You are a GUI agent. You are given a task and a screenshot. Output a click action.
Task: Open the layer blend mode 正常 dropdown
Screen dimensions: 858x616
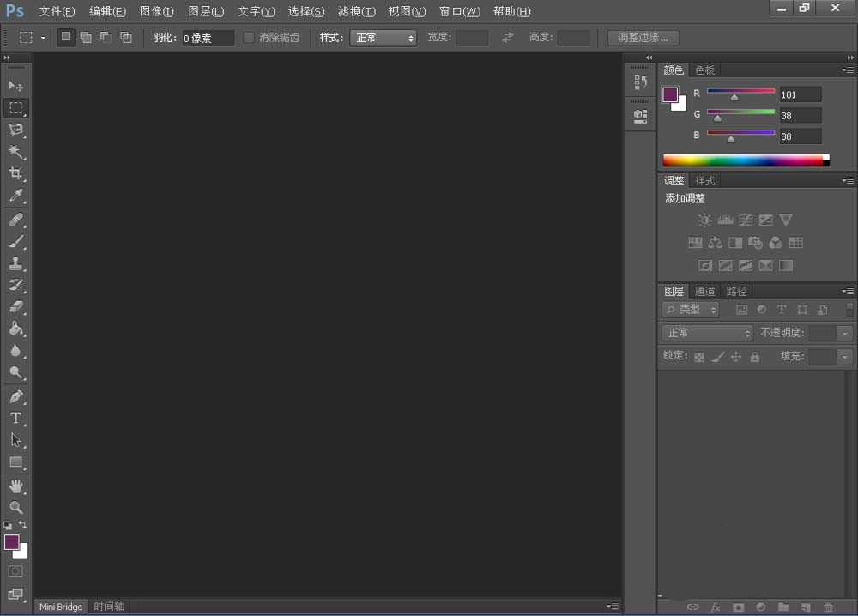pos(708,333)
